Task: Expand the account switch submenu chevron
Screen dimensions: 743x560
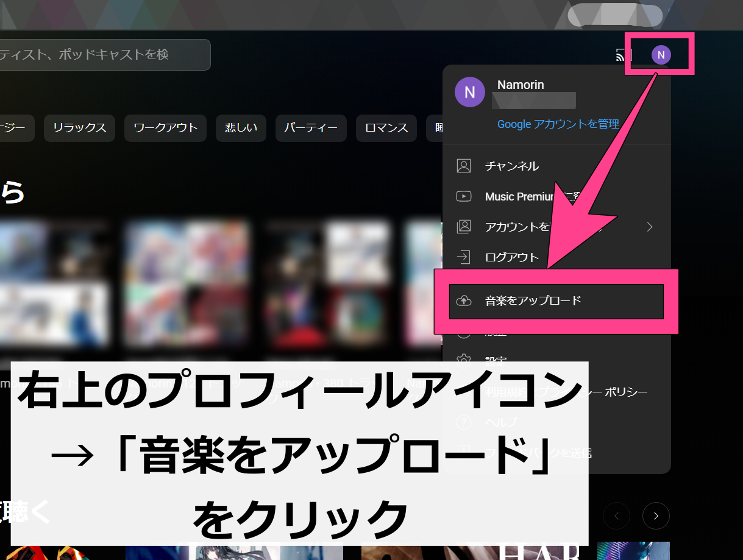Action: click(650, 227)
